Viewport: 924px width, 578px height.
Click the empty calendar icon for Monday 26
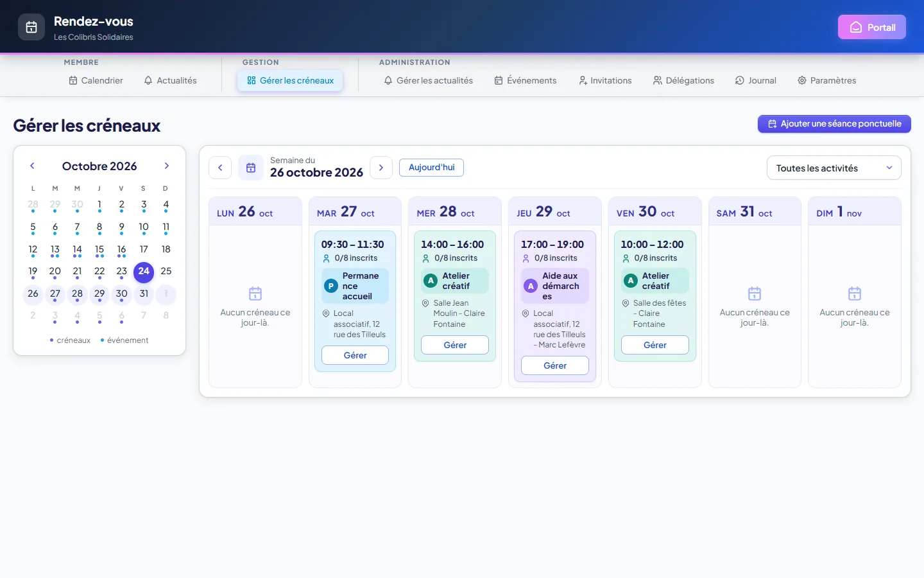click(x=255, y=293)
